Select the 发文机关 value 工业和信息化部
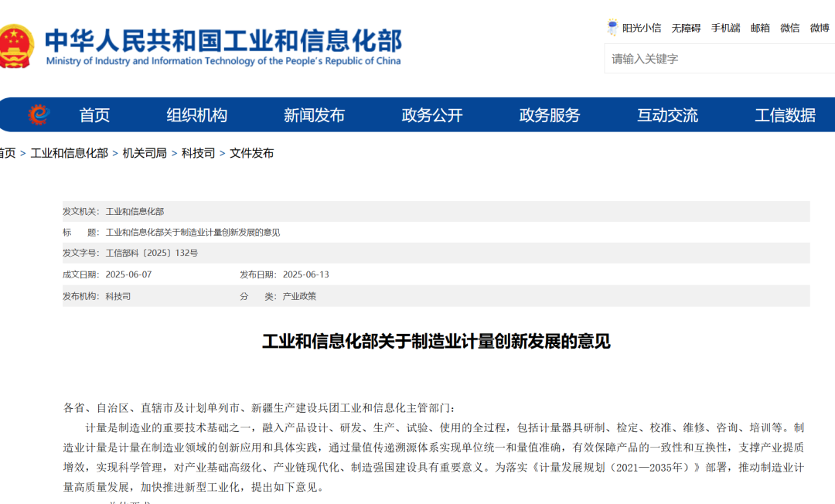 [x=135, y=211]
